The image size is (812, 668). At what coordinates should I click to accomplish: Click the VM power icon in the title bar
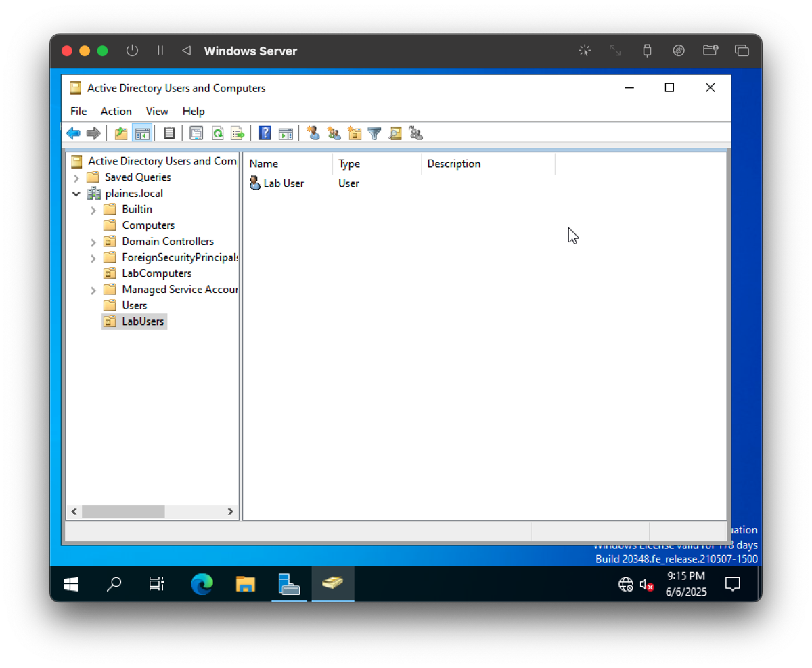click(x=133, y=51)
